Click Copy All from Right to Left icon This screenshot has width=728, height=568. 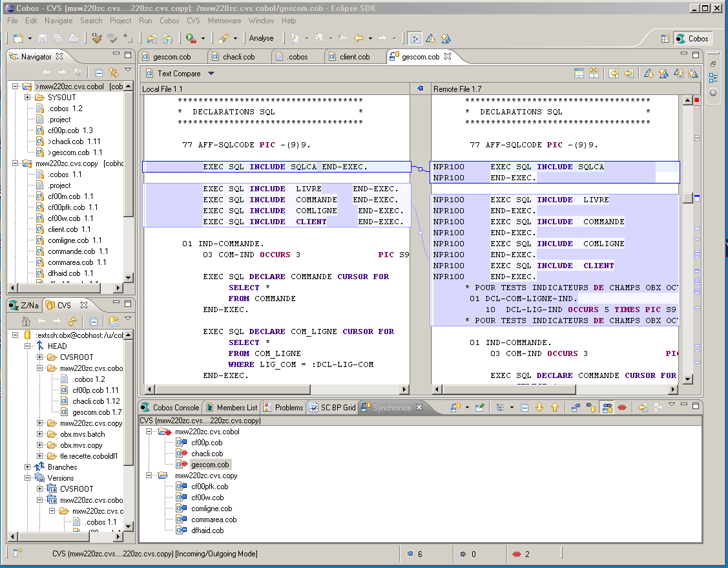(x=614, y=74)
